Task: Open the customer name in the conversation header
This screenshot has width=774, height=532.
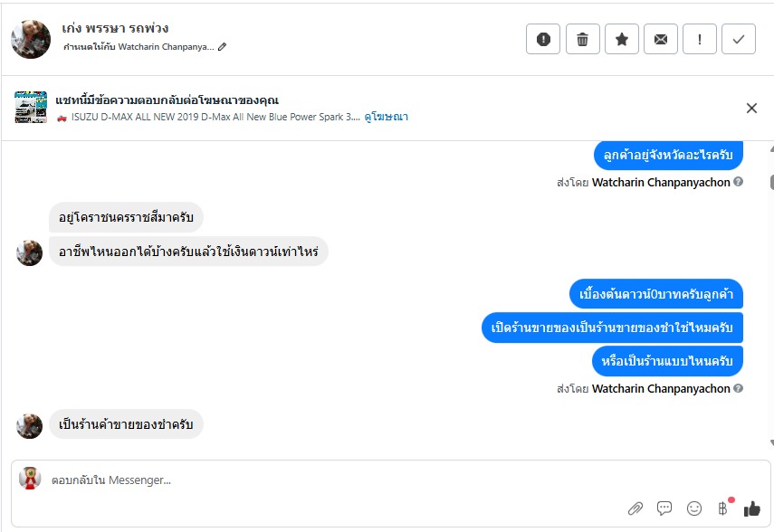Action: coord(115,28)
